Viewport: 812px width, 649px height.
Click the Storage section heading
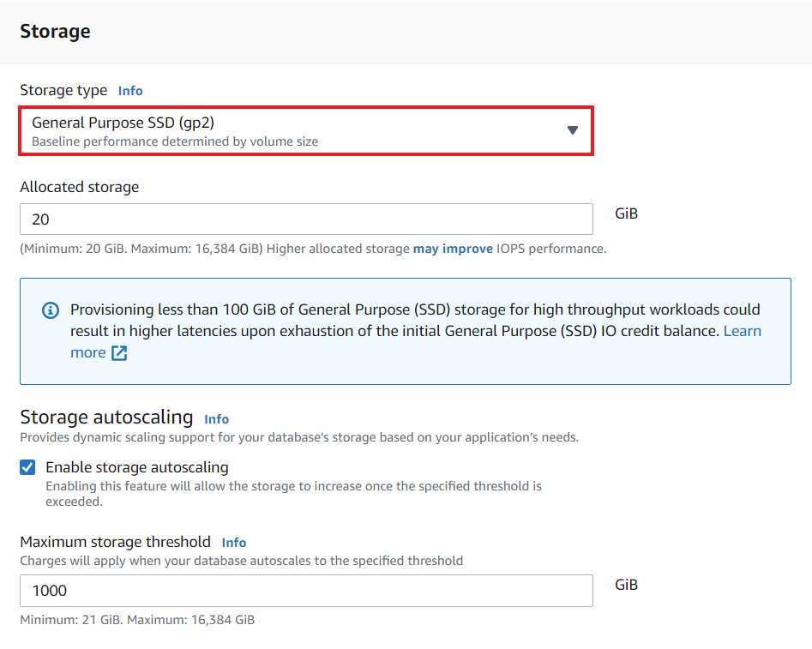(55, 31)
